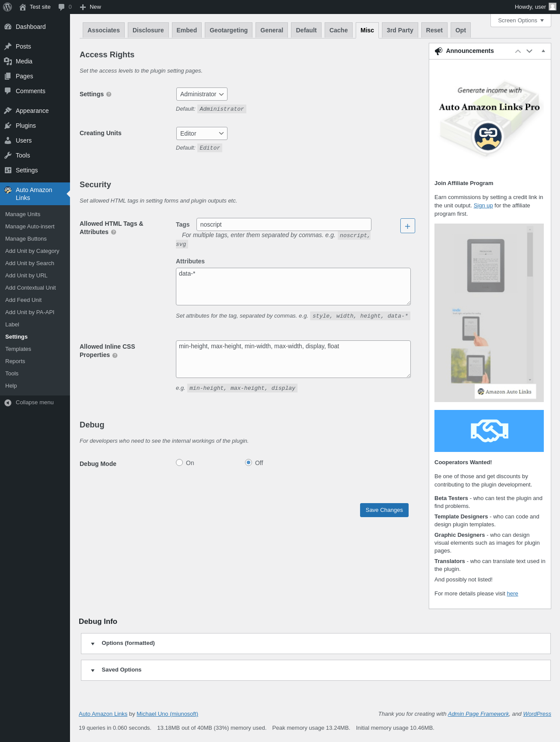This screenshot has height=742, width=560.
Task: Click the Allowed Inline CSS Properties textarea
Action: [293, 359]
